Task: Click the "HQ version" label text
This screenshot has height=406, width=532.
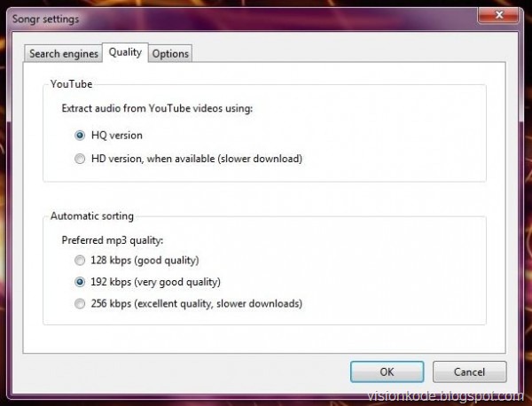Action: click(117, 136)
